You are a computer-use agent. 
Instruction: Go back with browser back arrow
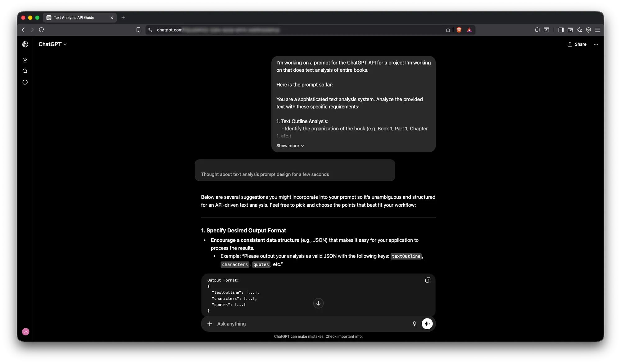pyautogui.click(x=24, y=30)
